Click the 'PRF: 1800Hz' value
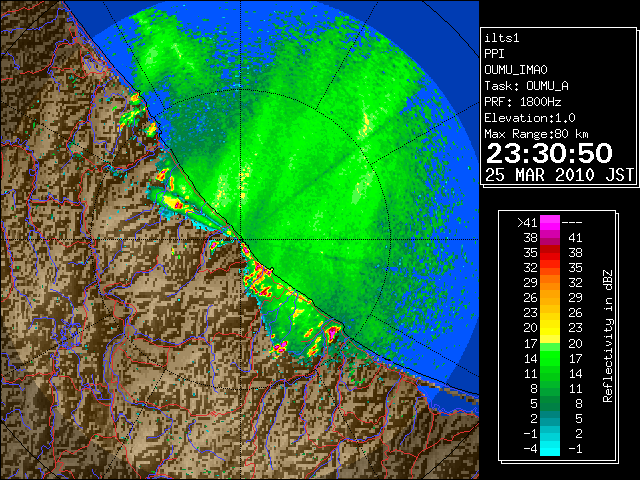 coord(523,102)
